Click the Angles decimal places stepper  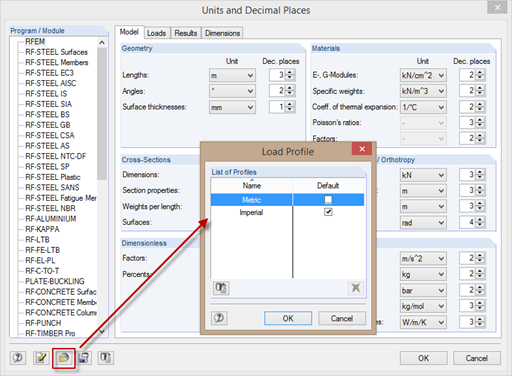click(290, 91)
